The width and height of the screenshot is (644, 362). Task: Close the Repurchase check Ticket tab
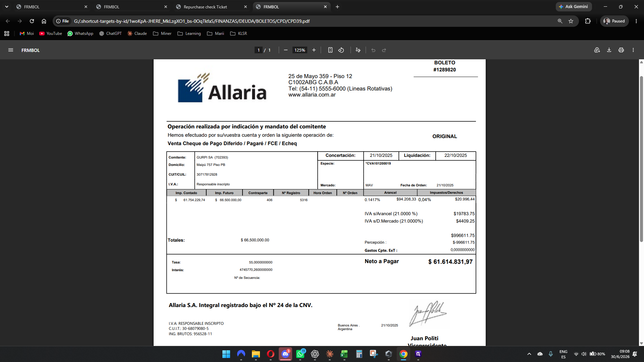[246, 7]
